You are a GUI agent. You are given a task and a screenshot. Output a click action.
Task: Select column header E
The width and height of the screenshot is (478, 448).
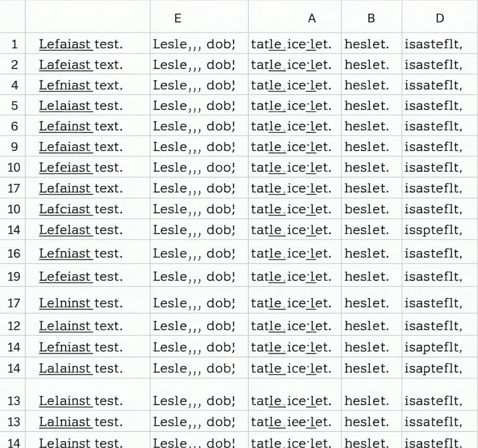click(177, 18)
